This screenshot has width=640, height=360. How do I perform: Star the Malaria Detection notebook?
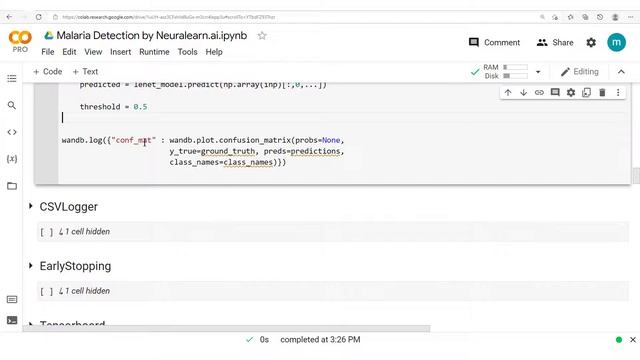point(262,36)
